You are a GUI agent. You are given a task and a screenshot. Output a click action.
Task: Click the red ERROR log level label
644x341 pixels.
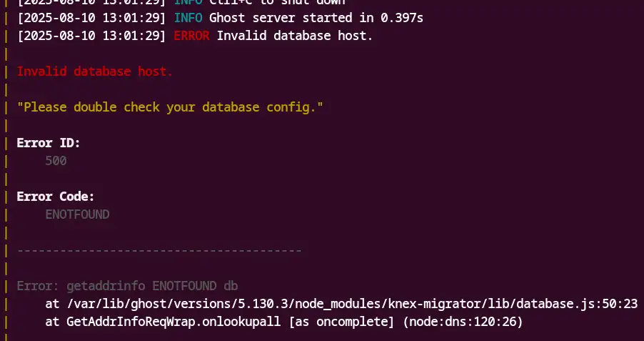point(191,36)
